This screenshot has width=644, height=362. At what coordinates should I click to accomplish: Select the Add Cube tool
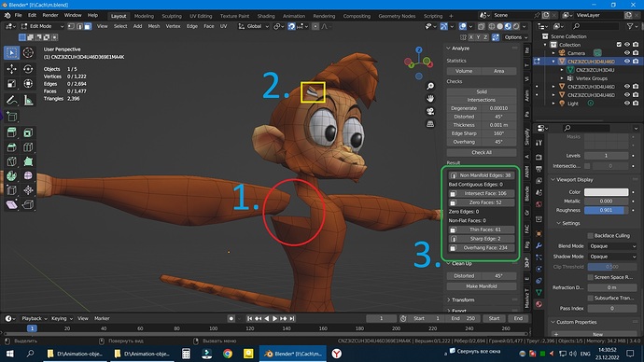point(11,117)
